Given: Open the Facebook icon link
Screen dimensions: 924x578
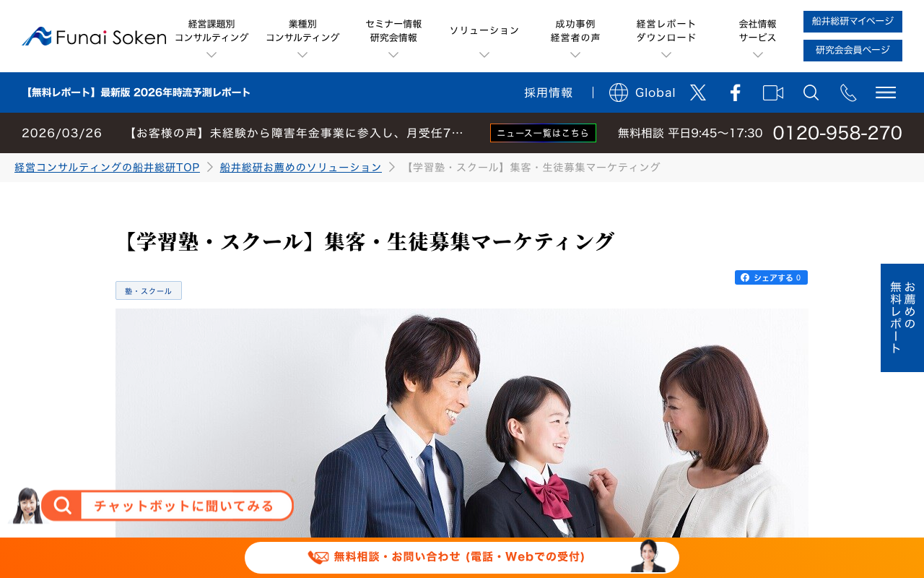Looking at the screenshot, I should pyautogui.click(x=735, y=92).
